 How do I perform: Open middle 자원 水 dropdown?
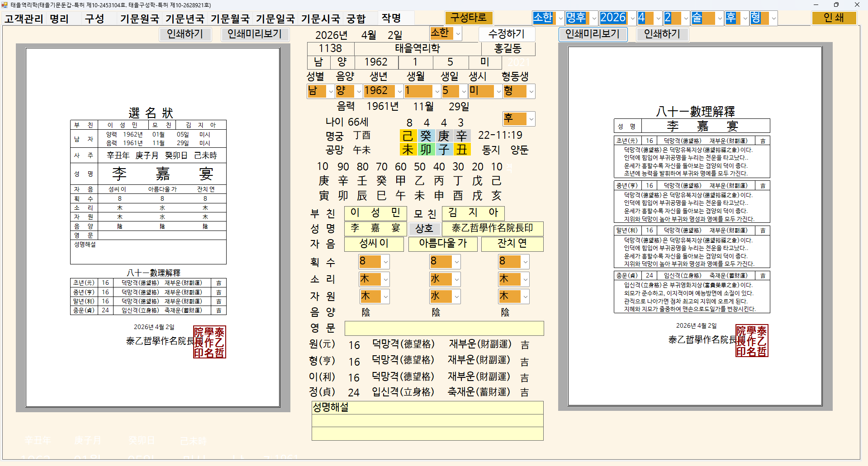click(456, 297)
